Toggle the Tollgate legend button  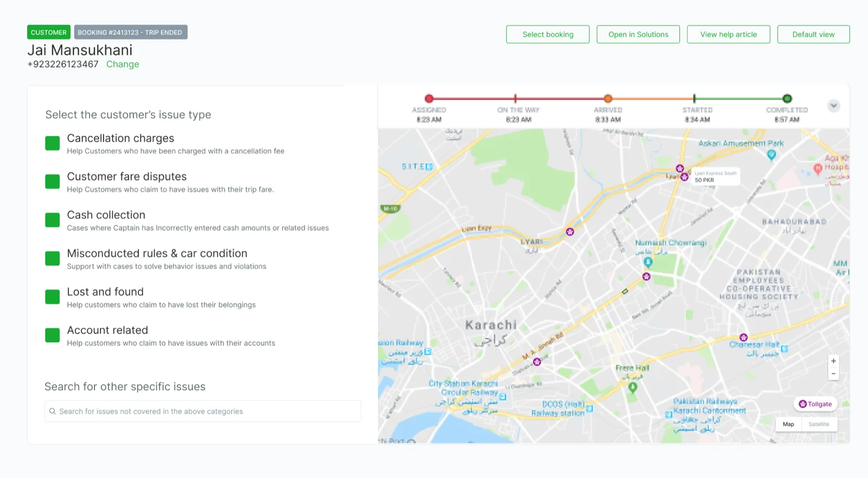point(815,404)
